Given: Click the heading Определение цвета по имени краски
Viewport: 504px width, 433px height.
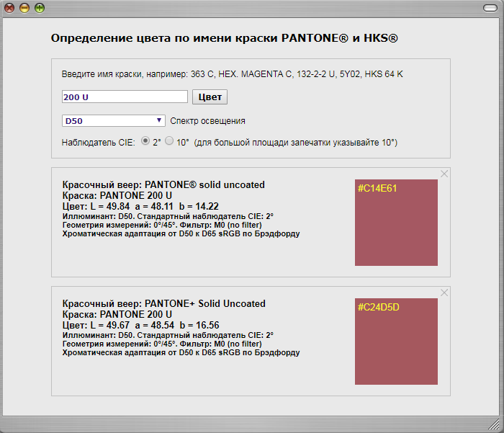Looking at the screenshot, I should (x=225, y=38).
